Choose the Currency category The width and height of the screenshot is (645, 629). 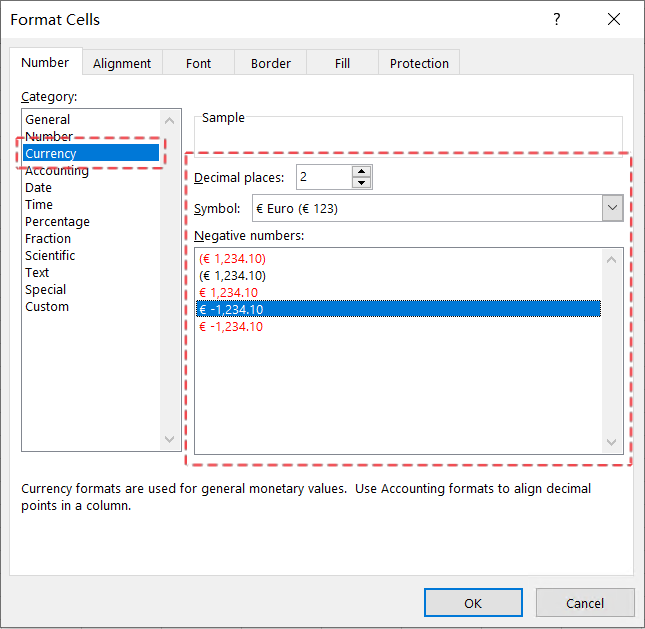pos(91,153)
